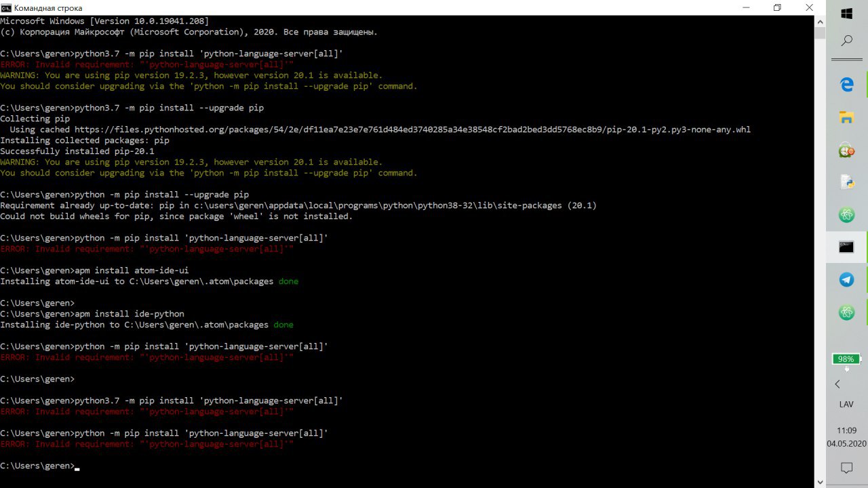Click 'Could not build wheels for pip' line
Viewport: 868px width, 488px height.
[176, 216]
